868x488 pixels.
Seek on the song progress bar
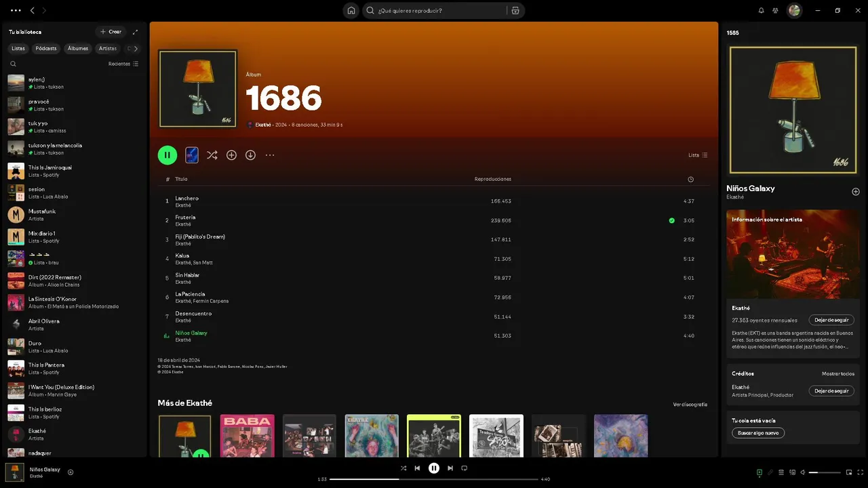coord(434,479)
